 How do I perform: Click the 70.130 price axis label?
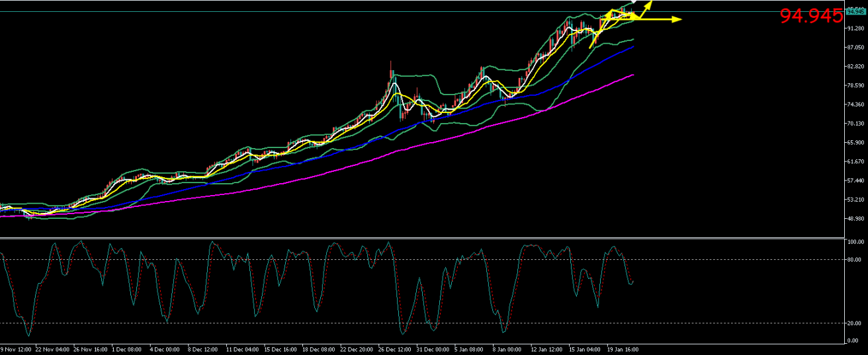(x=856, y=124)
